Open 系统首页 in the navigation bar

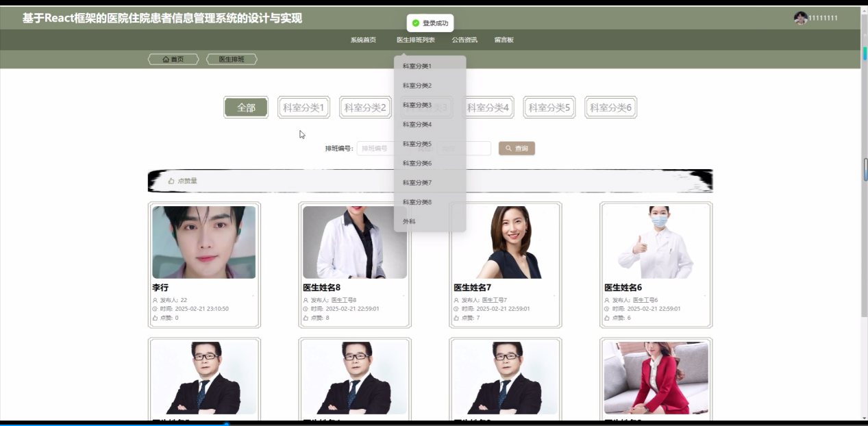(363, 40)
